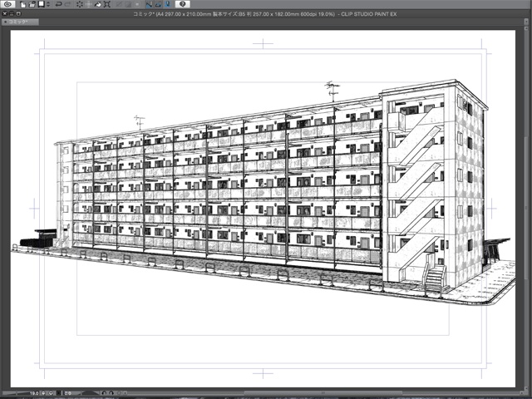Viewport: 532px width, 399px height.
Task: Click the Scale/Rotate transform icon
Action: (x=107, y=4)
